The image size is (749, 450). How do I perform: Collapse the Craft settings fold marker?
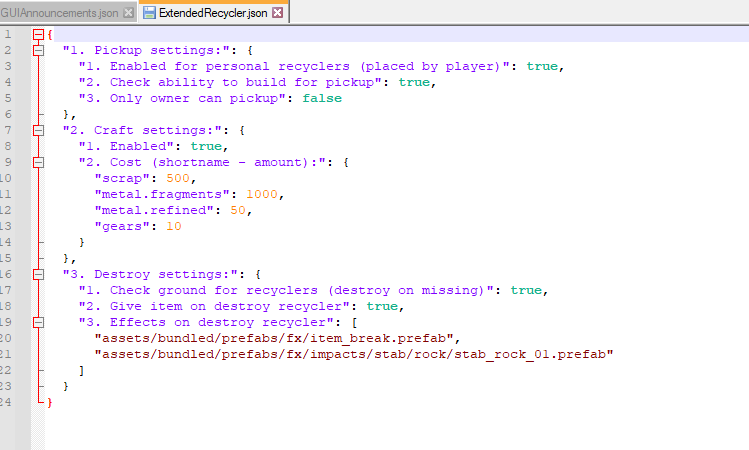38,130
